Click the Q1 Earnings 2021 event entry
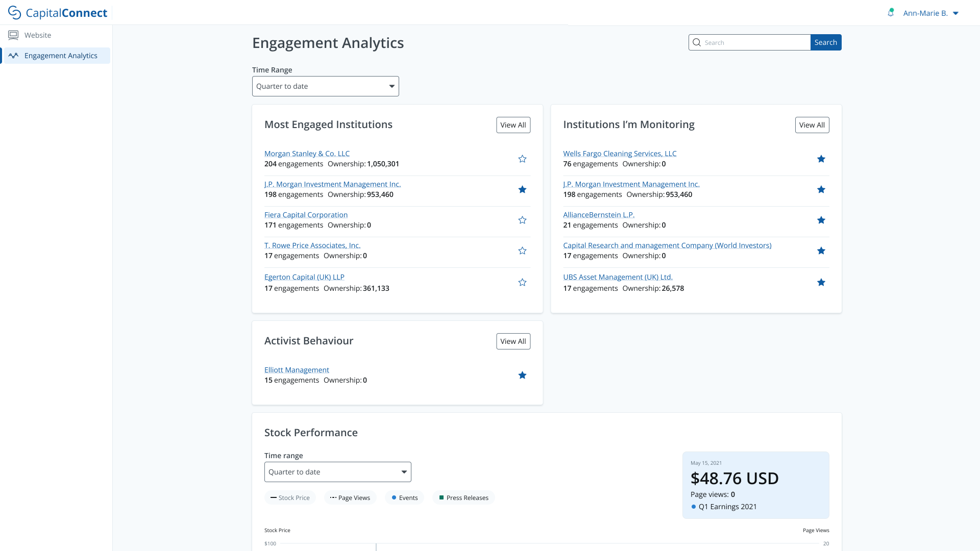This screenshot has height=551, width=980. 724,507
